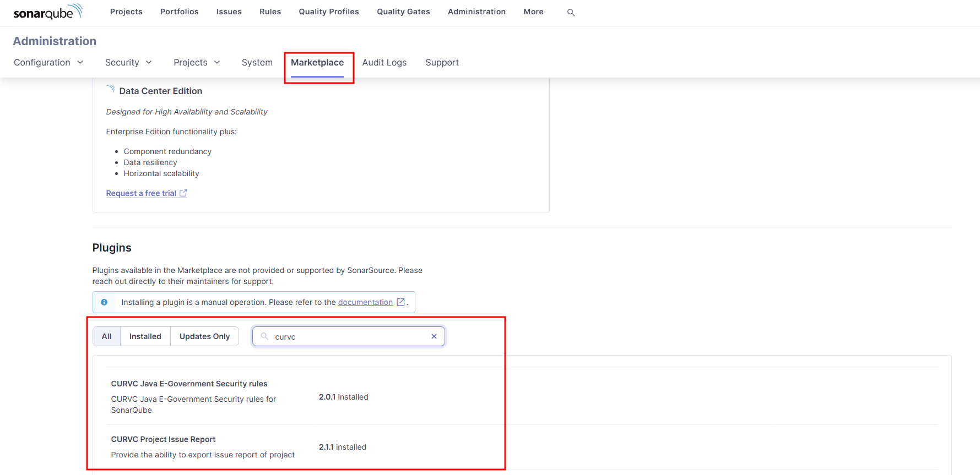Click the Data Center Edition logo icon
This screenshot has width=980, height=475.
[111, 89]
